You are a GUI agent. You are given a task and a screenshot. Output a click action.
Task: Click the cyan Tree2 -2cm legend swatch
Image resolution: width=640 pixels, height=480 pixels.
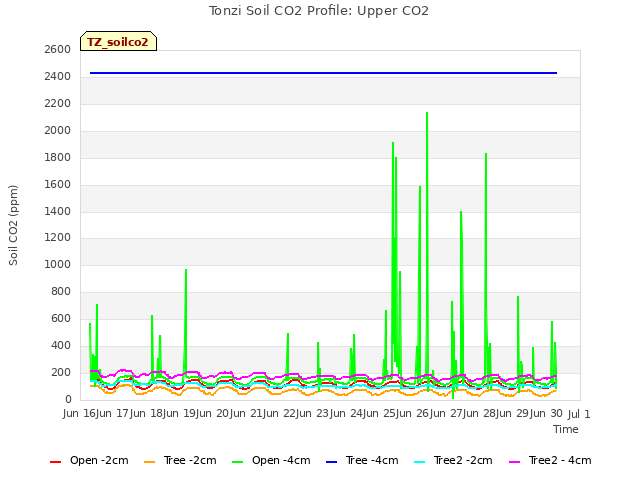[x=420, y=462]
